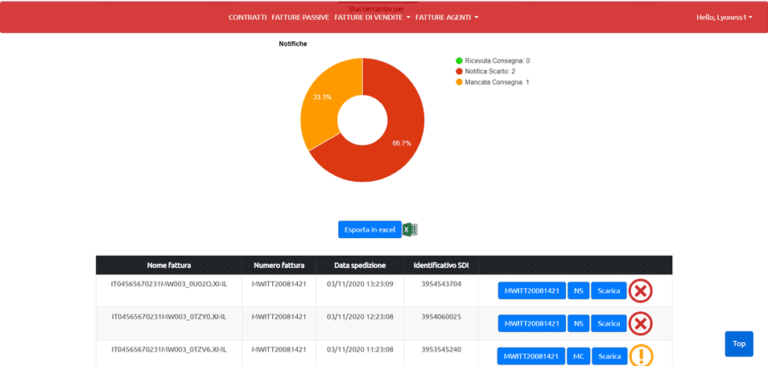Image resolution: width=768 pixels, height=366 pixels.
Task: Click red X icon for 0U02O invoice
Action: coord(641,291)
